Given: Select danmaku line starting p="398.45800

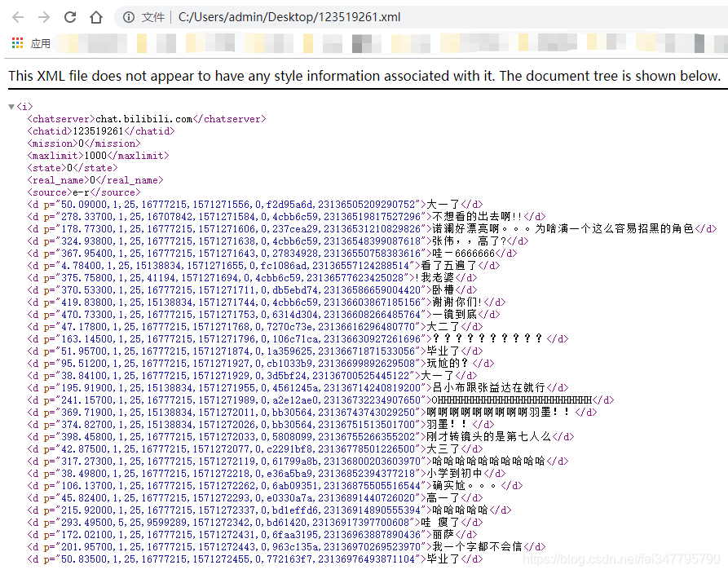Looking at the screenshot, I should click(301, 436).
